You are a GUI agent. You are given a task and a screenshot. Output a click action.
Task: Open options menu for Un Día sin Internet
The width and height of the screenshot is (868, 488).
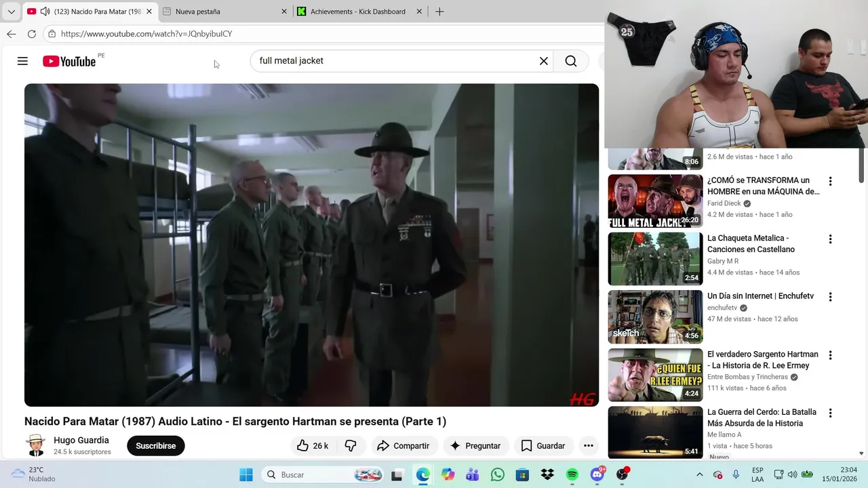click(830, 297)
